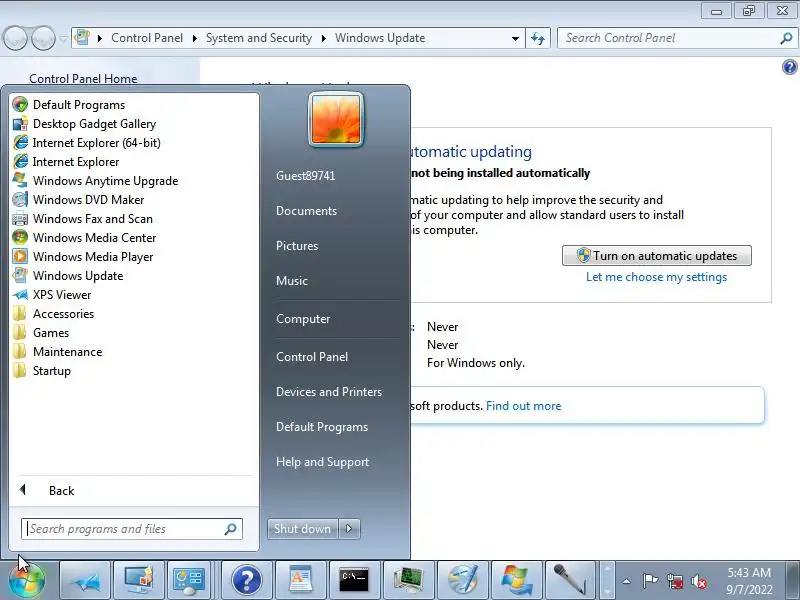Expand the Accessories folder

pyautogui.click(x=63, y=314)
